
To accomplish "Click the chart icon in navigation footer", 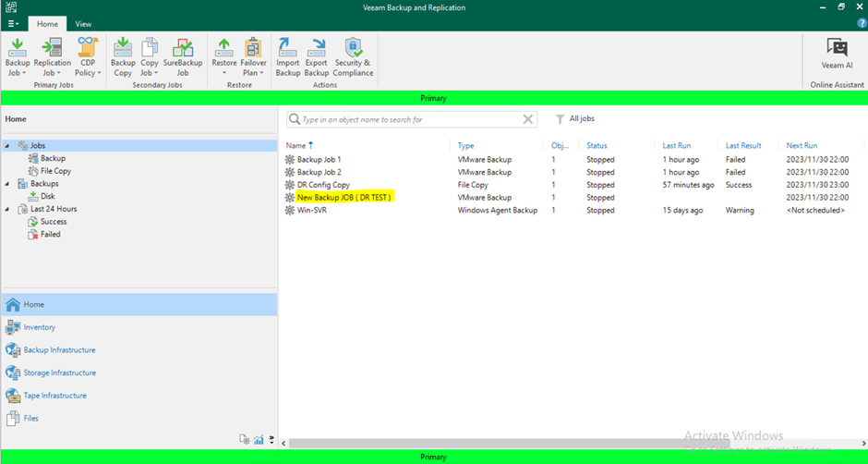I will [x=259, y=440].
